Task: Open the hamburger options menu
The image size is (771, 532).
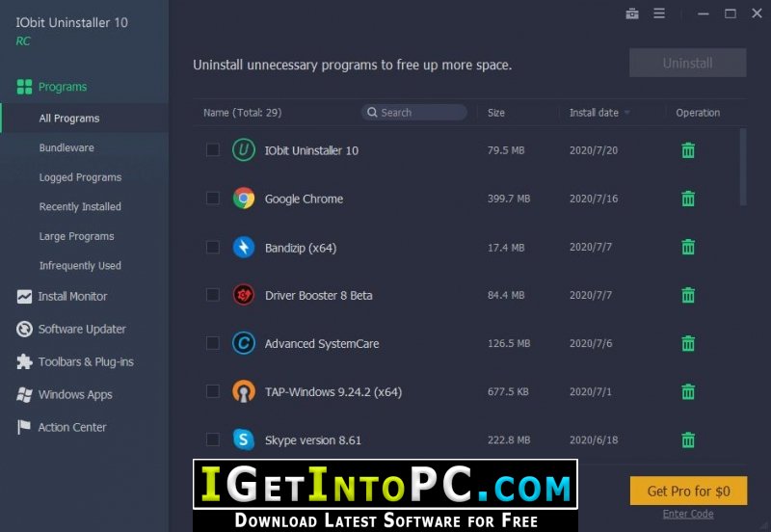Action: point(659,13)
